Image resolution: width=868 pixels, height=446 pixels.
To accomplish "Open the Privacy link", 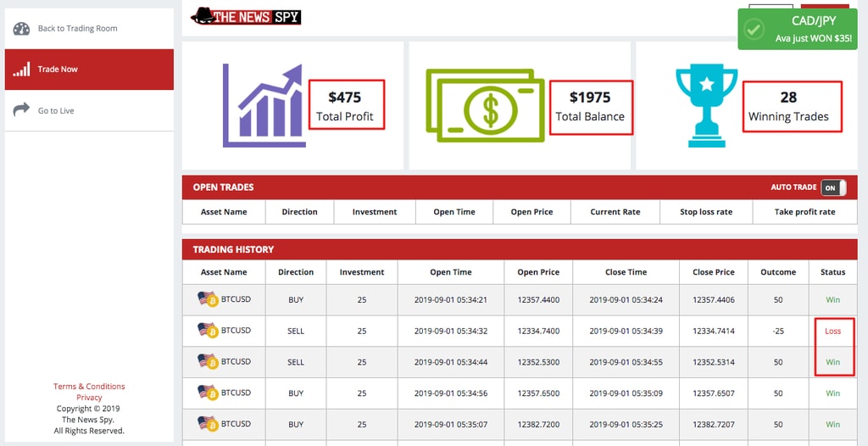I will tap(89, 398).
